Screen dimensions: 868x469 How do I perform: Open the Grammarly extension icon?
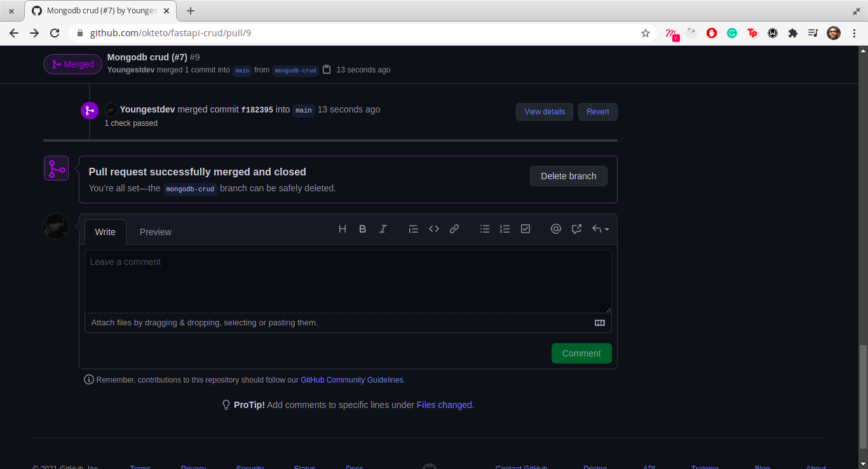pos(732,33)
